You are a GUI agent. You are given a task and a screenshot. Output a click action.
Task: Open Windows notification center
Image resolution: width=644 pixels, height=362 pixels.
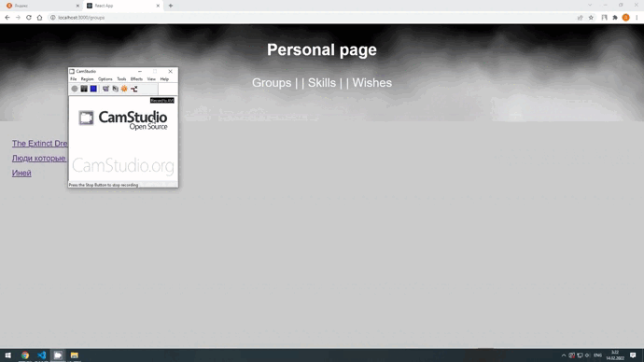click(633, 355)
